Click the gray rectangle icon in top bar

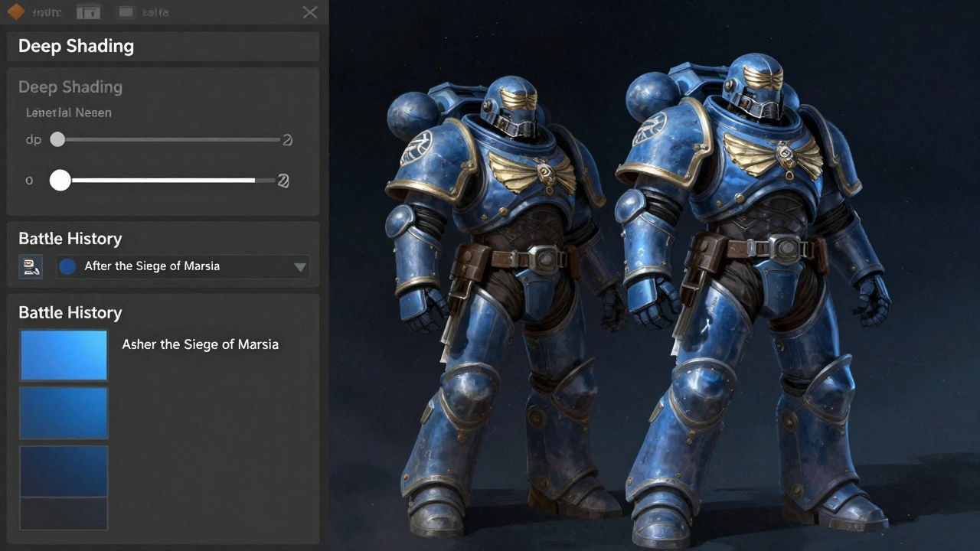click(126, 12)
